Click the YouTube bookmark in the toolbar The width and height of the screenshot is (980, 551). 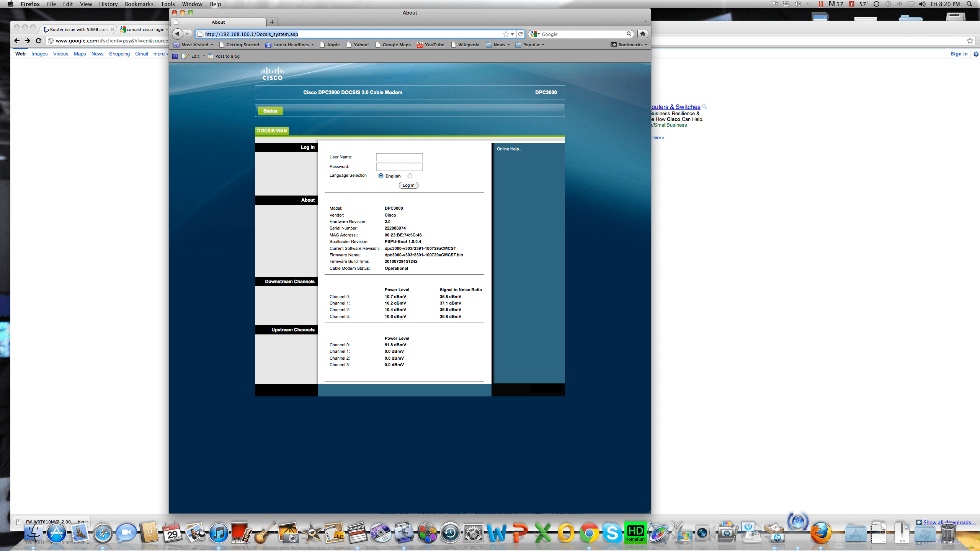point(431,45)
